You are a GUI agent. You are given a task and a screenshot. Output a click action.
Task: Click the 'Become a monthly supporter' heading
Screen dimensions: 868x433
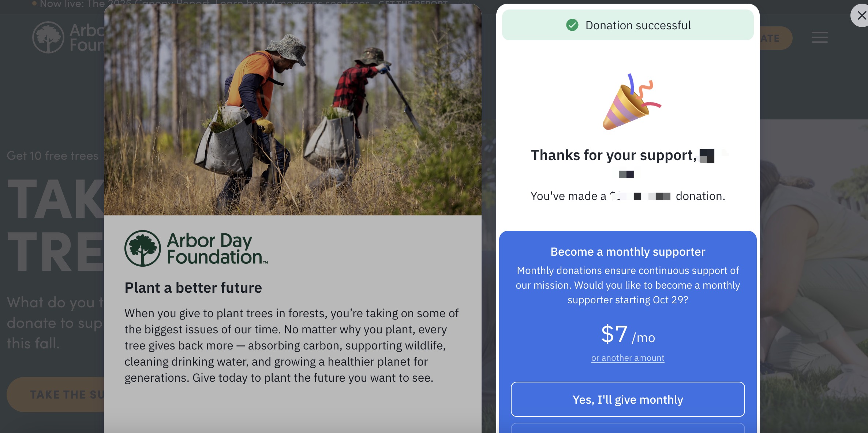pos(628,252)
